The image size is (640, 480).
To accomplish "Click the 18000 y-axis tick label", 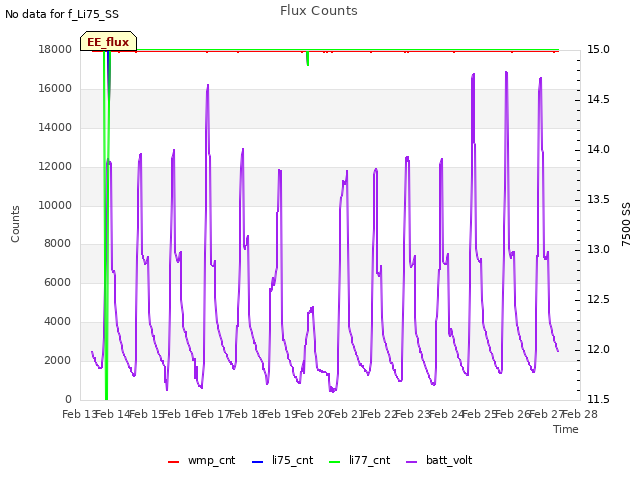I will [55, 49].
